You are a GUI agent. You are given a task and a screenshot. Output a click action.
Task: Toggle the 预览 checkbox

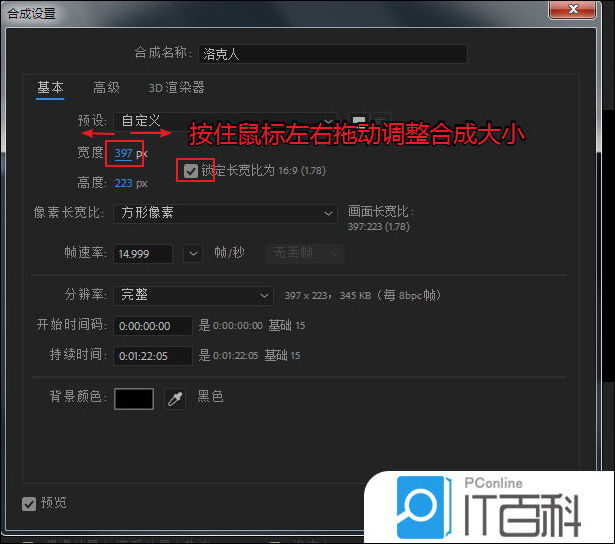point(29,504)
